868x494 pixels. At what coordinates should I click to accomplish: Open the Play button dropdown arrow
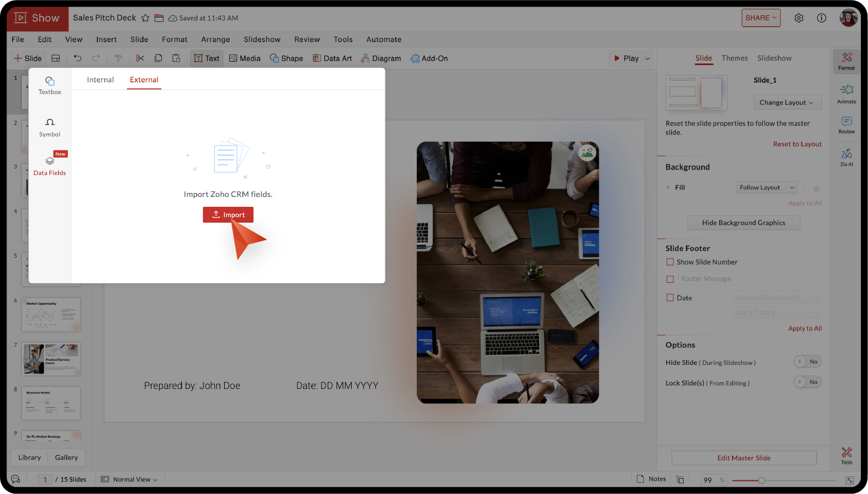pos(648,59)
